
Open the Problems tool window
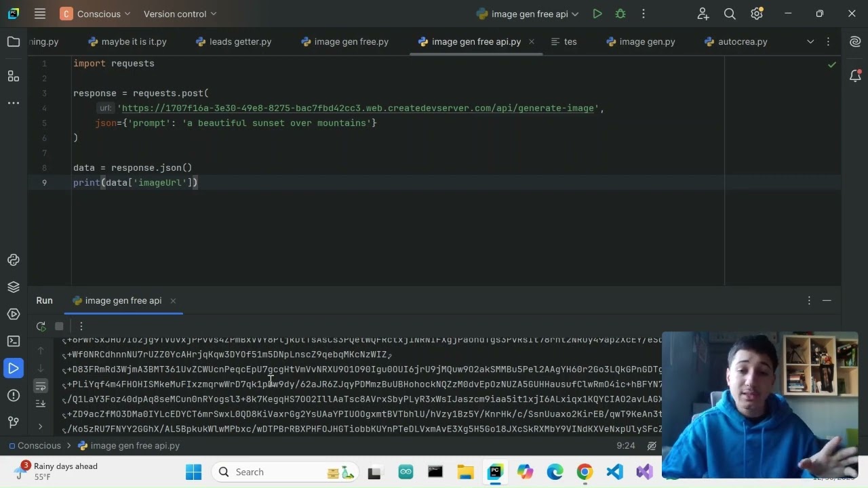14,396
